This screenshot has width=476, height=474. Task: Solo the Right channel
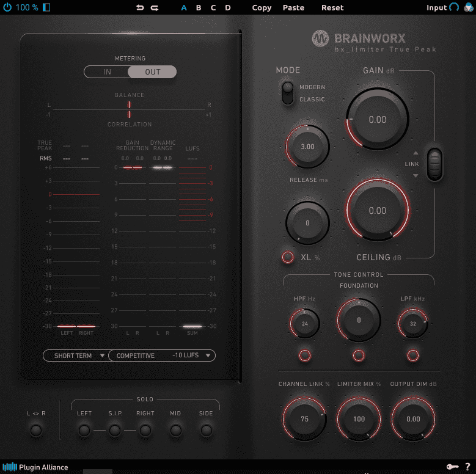[x=145, y=430]
